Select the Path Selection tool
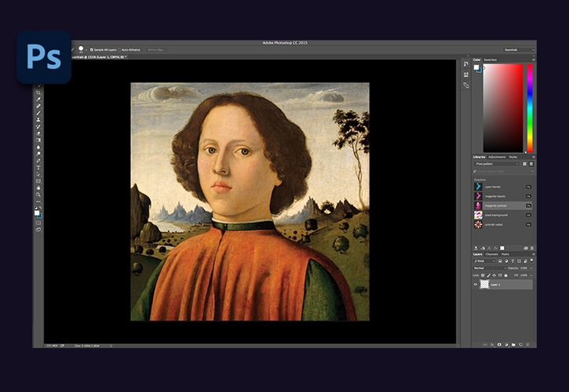Viewport: 569px width, 392px height. [x=38, y=174]
